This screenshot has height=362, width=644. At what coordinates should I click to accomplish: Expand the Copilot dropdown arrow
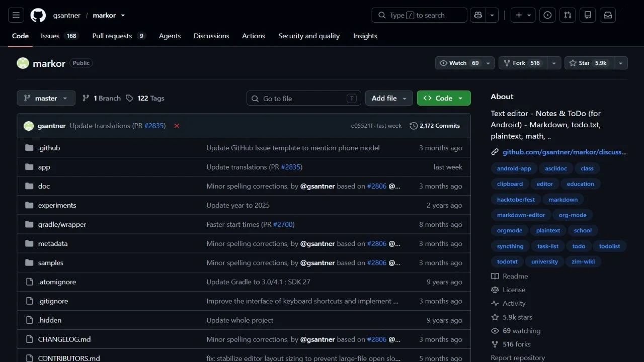point(492,15)
